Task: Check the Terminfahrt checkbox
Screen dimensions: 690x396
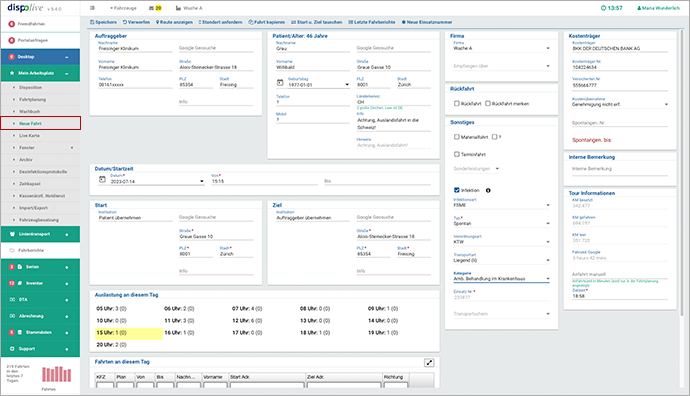Action: click(x=456, y=154)
